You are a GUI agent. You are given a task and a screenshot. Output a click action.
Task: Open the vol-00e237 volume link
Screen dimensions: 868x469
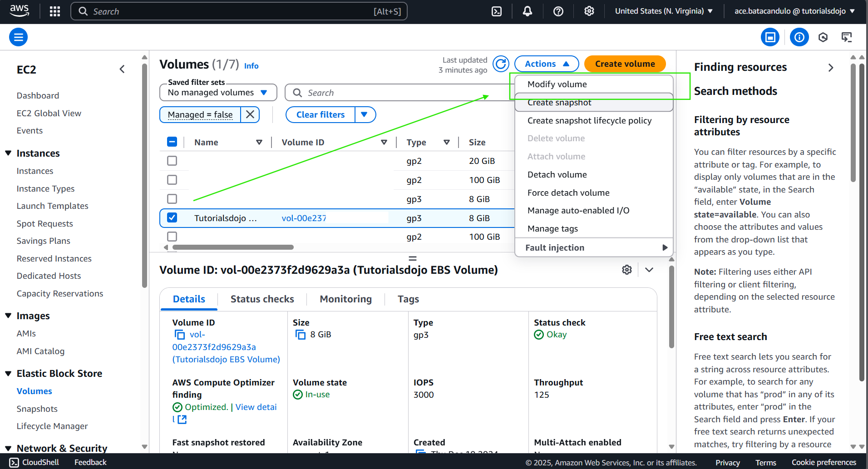[304, 218]
